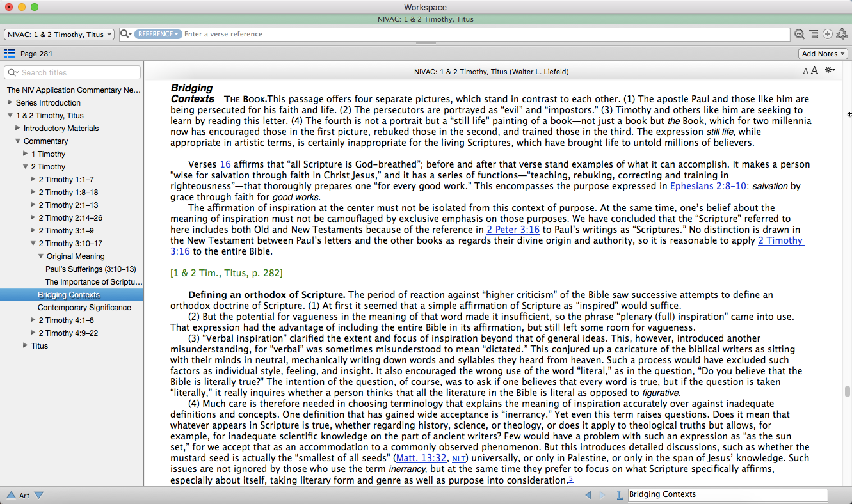Open the NIVAC module dropdown
This screenshot has height=504, width=852.
[60, 35]
